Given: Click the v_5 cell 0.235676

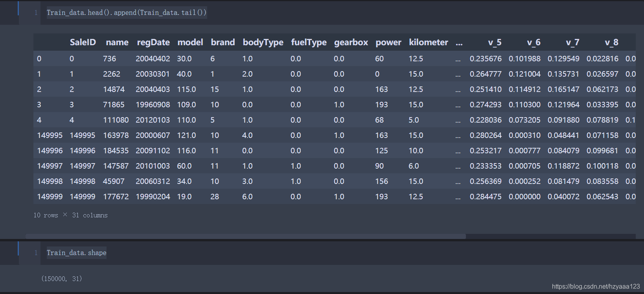Looking at the screenshot, I should coord(486,59).
